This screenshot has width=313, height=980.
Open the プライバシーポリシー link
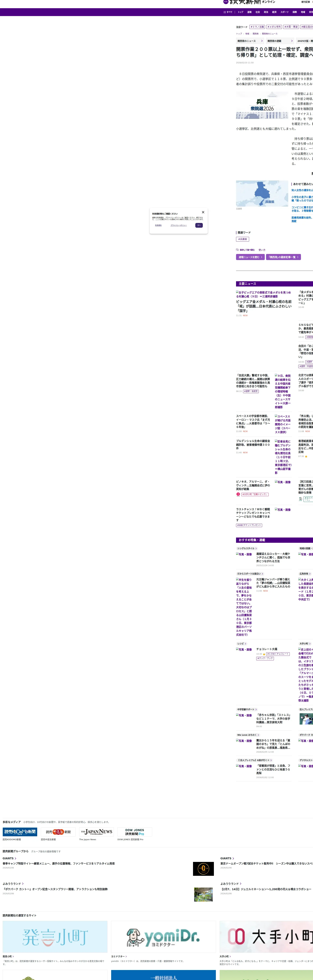click(179, 225)
